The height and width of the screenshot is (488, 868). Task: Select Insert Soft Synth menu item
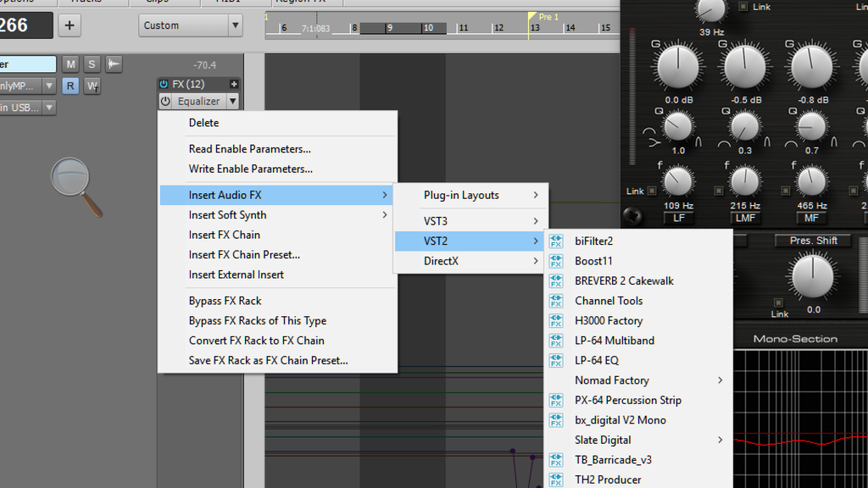227,215
